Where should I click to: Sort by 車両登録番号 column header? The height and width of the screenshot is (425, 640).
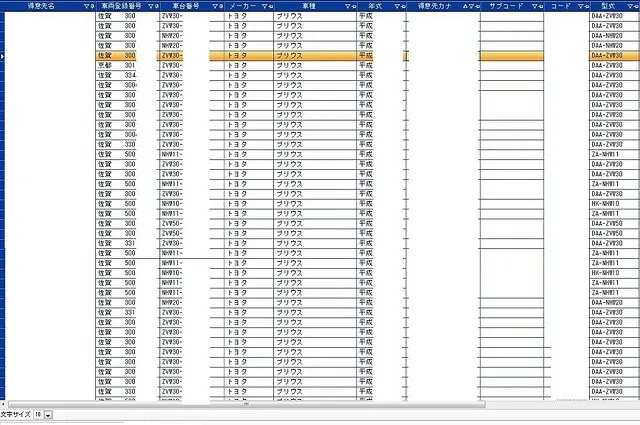[x=121, y=6]
